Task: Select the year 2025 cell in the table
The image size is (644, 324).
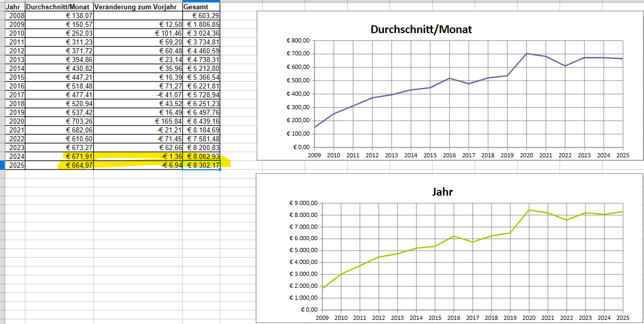Action: click(x=15, y=165)
